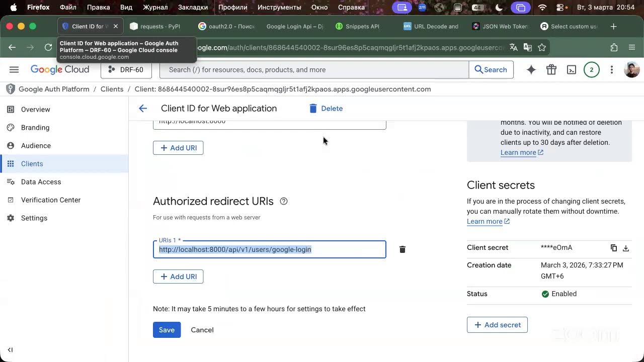Open the DRF-60 project selector

tap(126, 70)
